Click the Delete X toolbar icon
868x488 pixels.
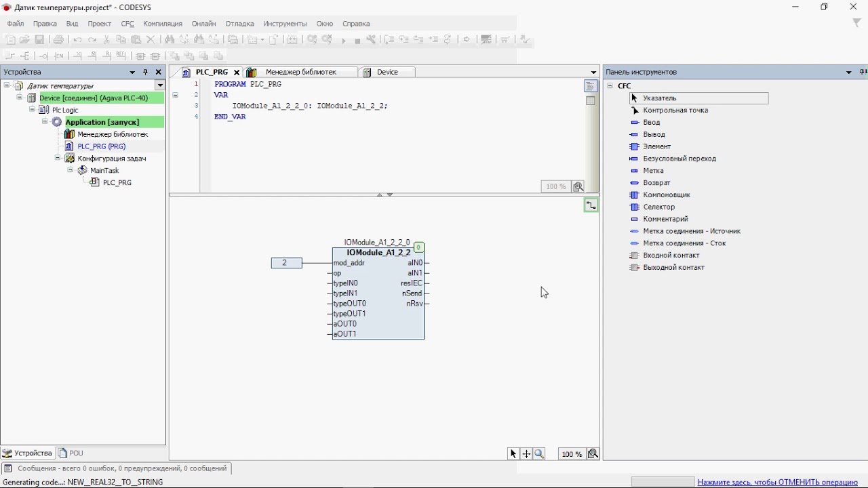[151, 40]
